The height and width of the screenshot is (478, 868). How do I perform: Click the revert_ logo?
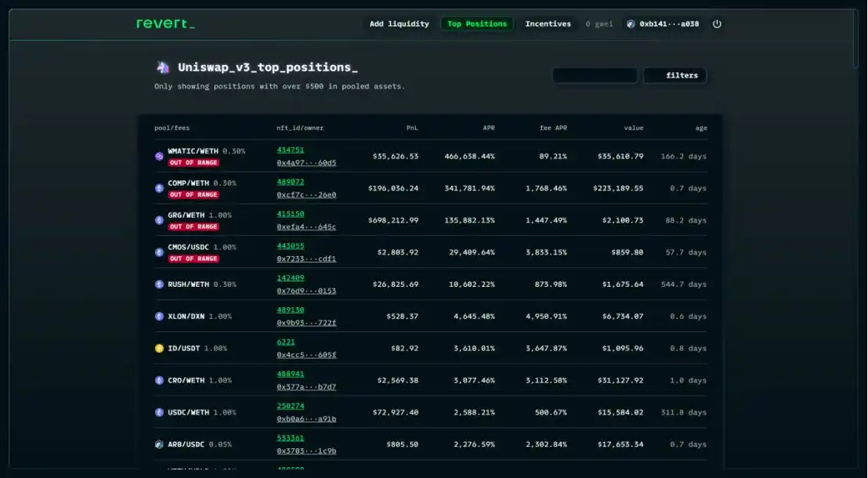[165, 24]
